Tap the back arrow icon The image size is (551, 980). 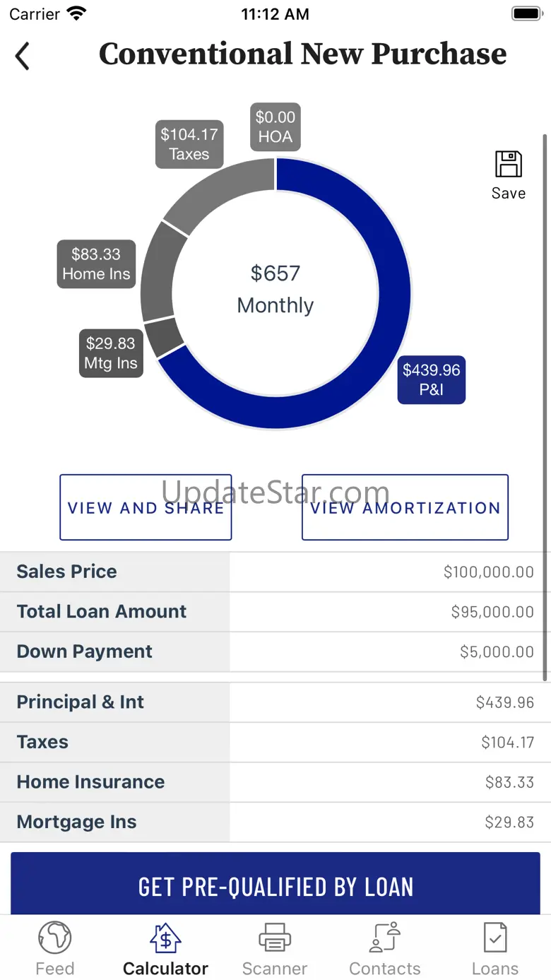tap(23, 56)
